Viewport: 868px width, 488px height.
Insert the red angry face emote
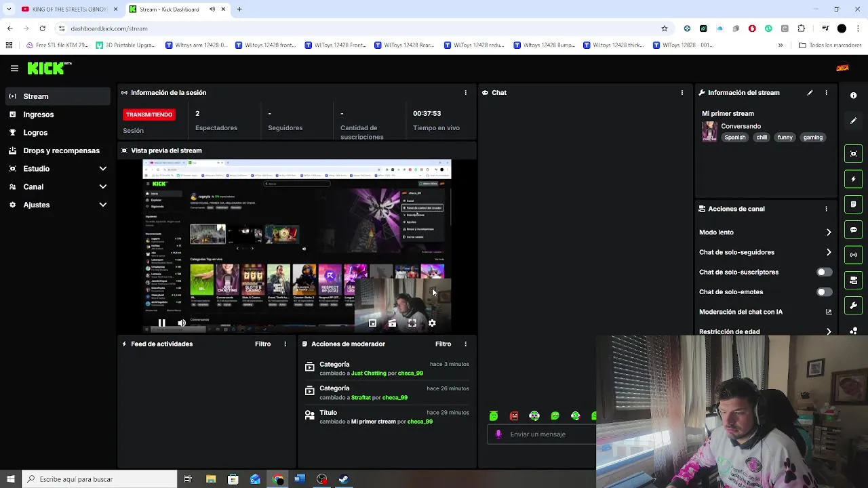coord(514,416)
